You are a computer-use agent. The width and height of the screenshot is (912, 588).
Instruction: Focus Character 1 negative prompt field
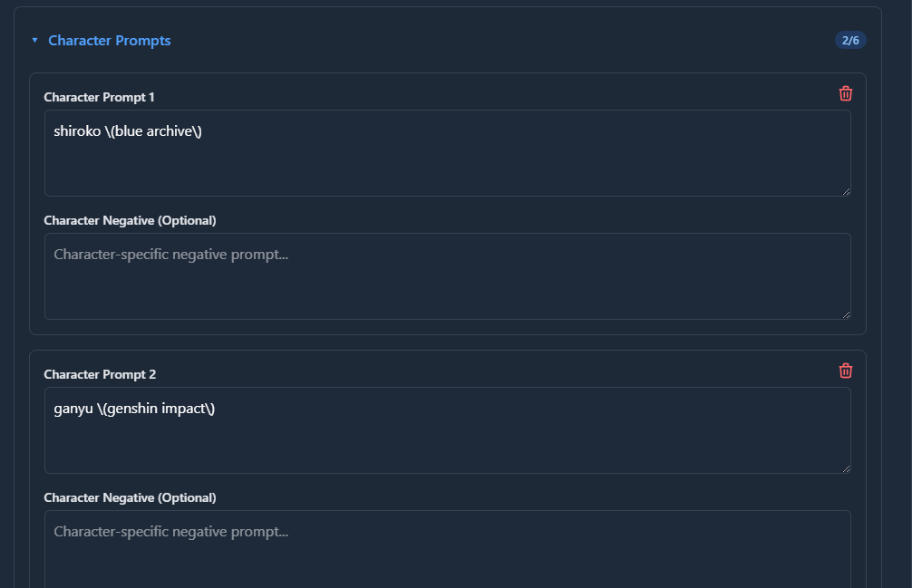pos(447,276)
